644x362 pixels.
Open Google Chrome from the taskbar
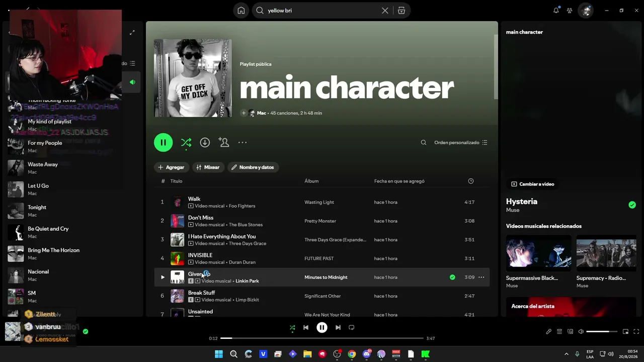352,354
